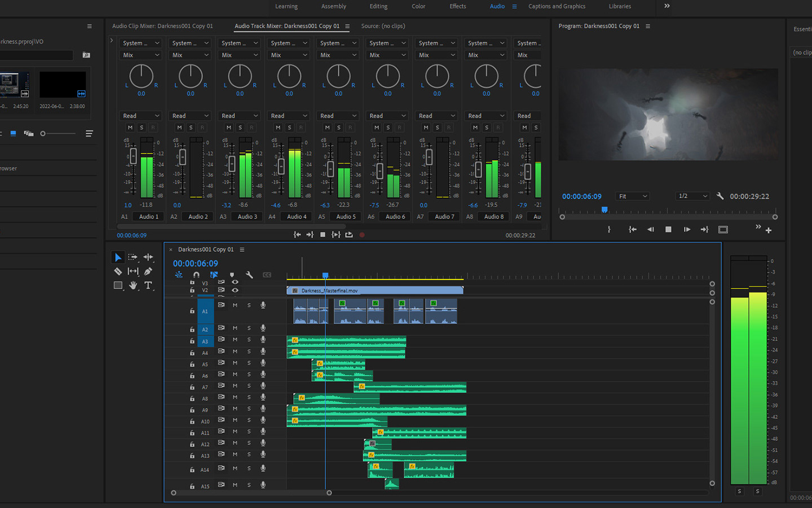
Task: Click timeline timecode 00:00:06:09
Action: 195,264
